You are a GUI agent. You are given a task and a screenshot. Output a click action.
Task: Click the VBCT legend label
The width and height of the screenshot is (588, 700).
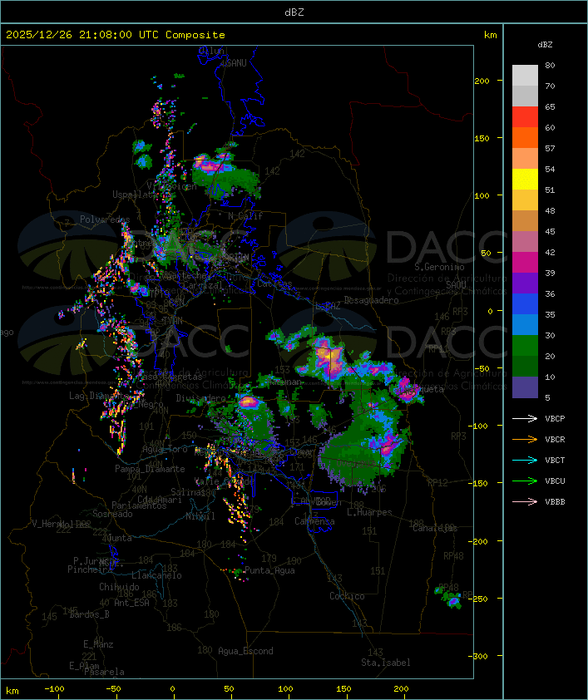(x=555, y=461)
